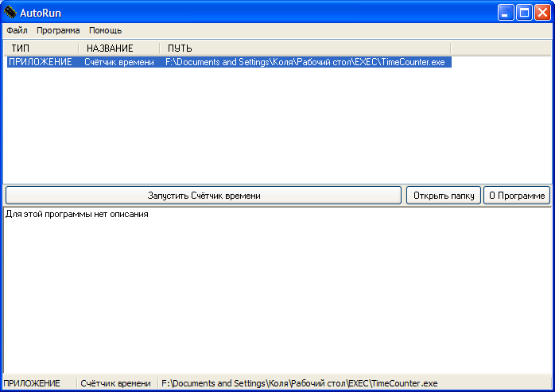The height and width of the screenshot is (392, 555).
Task: Minimize the AutoRun window
Action: [x=506, y=13]
